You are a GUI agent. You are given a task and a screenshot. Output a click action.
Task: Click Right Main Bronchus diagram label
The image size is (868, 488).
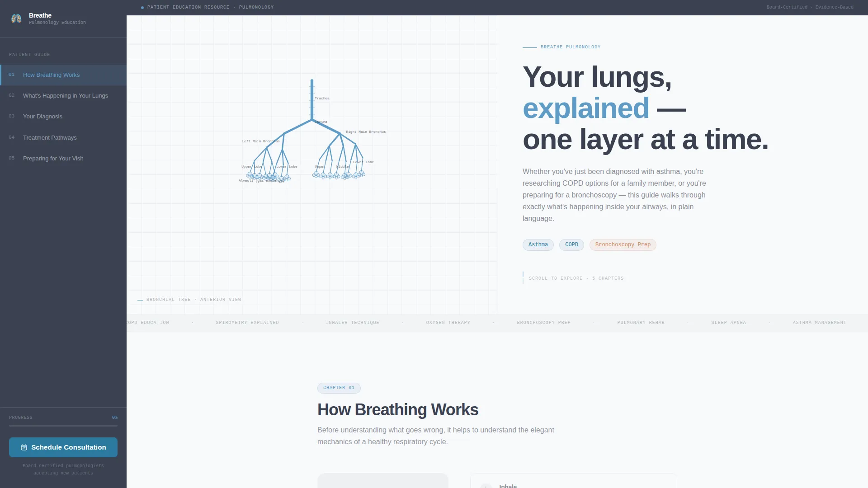click(366, 132)
